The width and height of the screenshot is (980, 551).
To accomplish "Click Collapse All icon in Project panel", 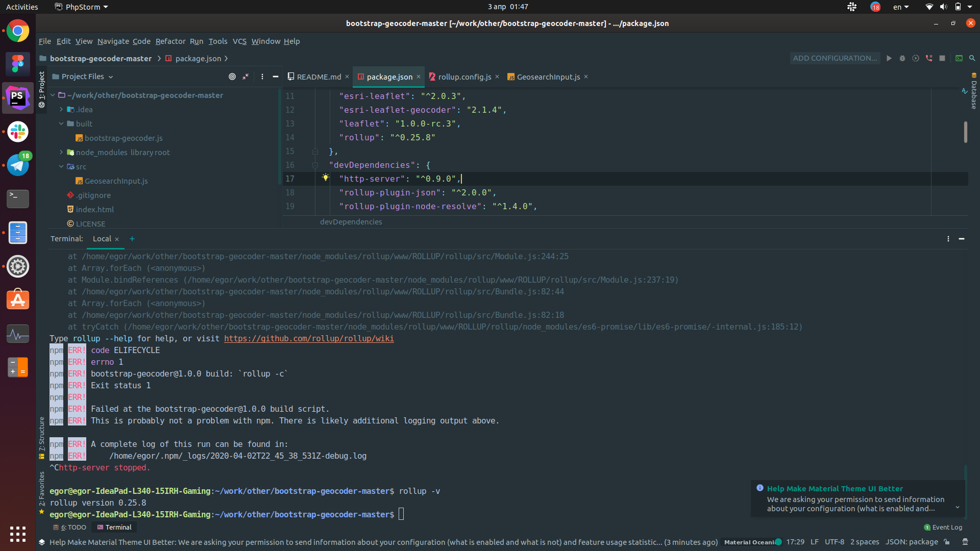I will pos(246,77).
